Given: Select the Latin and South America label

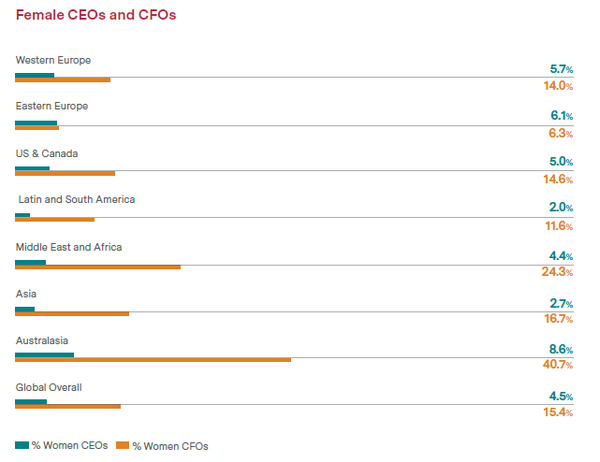Looking at the screenshot, I should point(77,199).
